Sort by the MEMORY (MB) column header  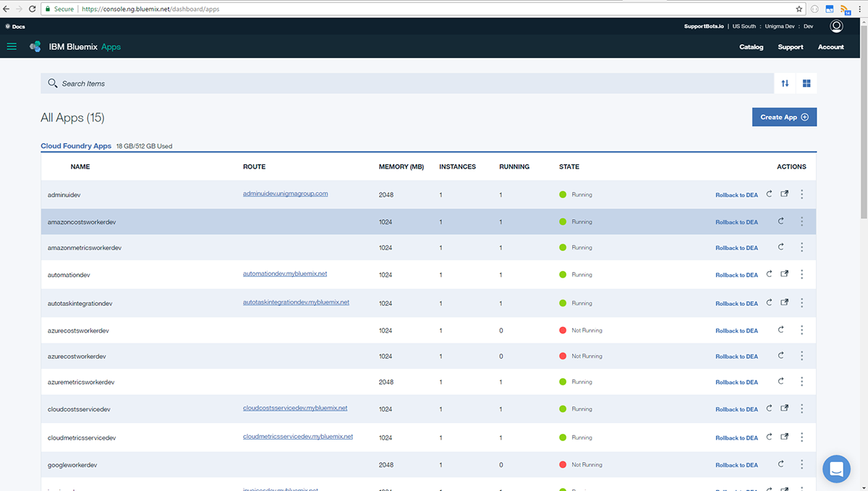tap(401, 167)
